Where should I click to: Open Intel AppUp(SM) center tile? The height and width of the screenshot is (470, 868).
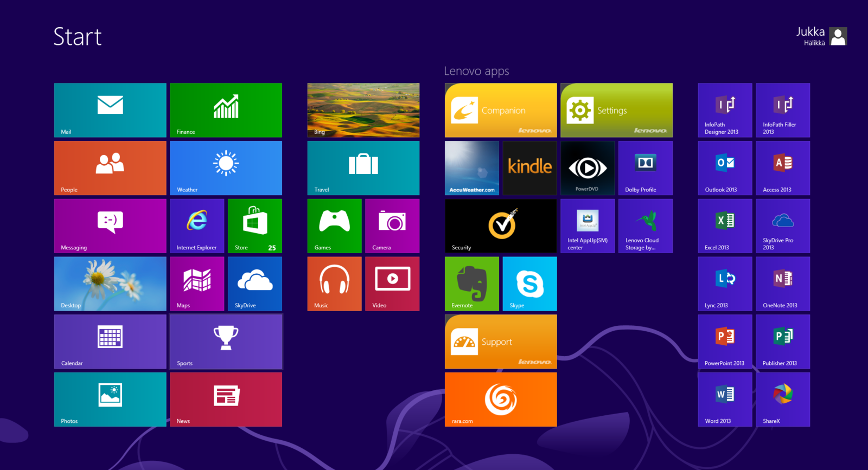pos(588,226)
